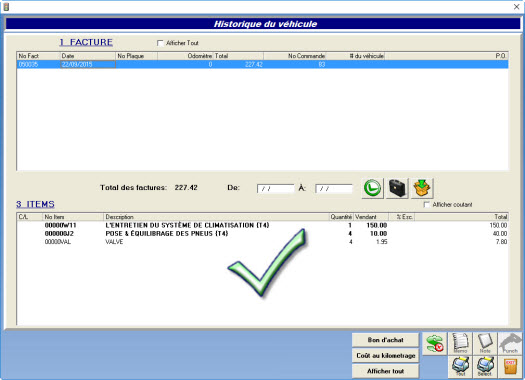Click the Quantité column header
The image size is (525, 380).
(x=341, y=217)
